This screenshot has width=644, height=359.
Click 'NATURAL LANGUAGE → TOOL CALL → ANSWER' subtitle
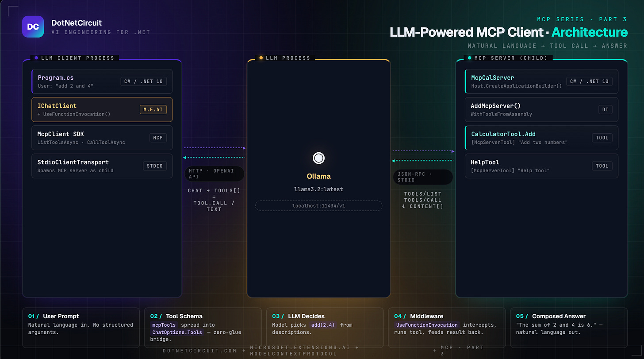click(548, 46)
